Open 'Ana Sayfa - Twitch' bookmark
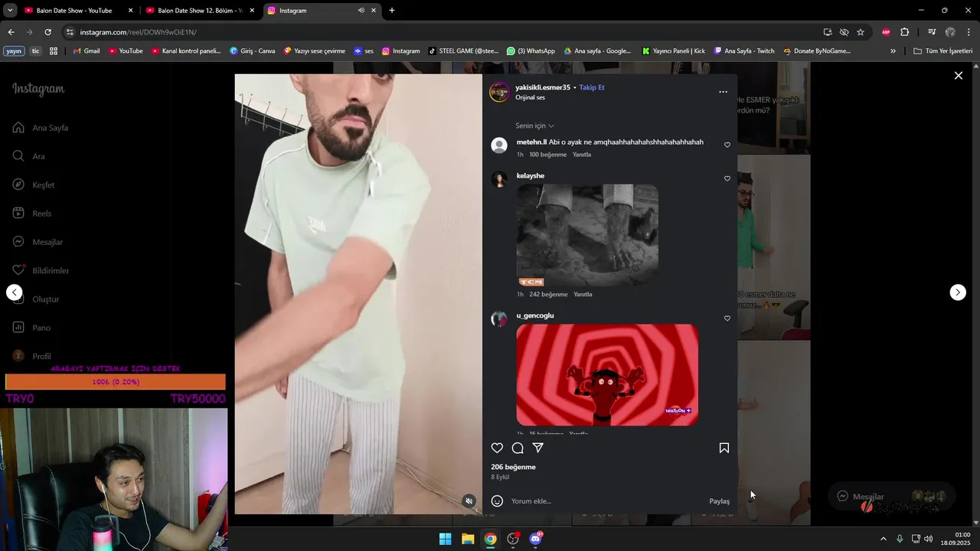The width and height of the screenshot is (980, 551). tap(743, 51)
